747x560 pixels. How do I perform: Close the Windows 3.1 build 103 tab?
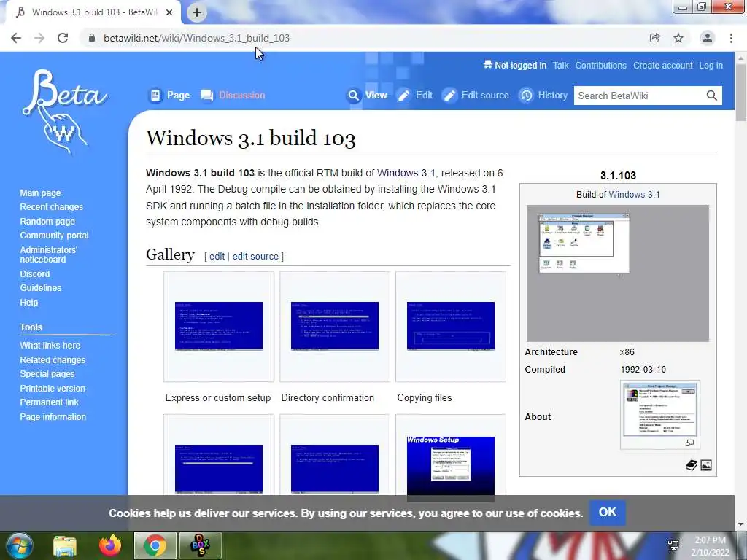[169, 12]
